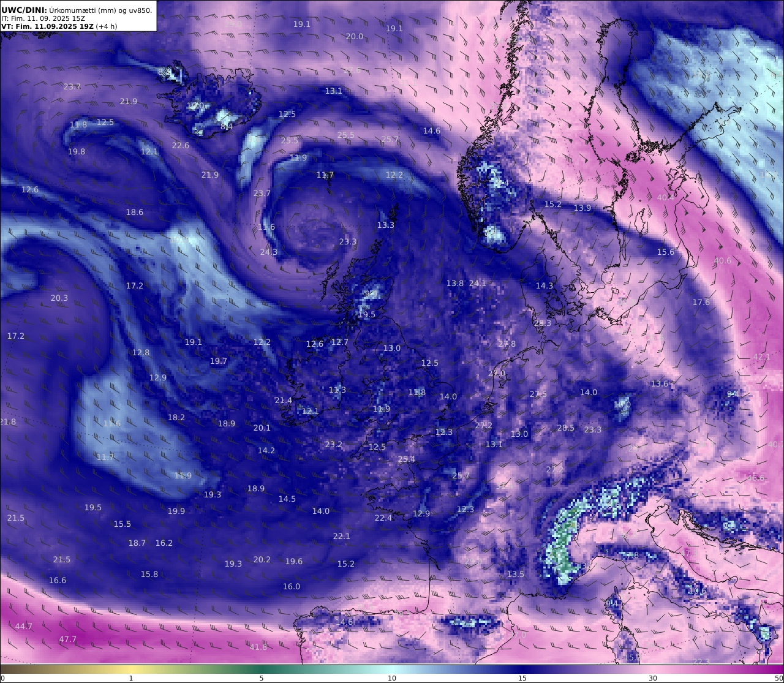Click the map value 15.5

[x=123, y=524]
